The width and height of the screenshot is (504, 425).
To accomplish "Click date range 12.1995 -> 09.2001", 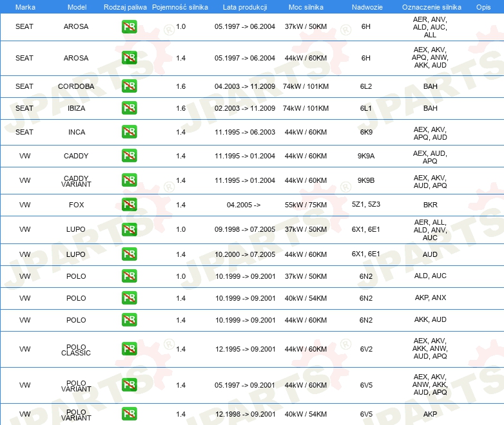I will [246, 349].
